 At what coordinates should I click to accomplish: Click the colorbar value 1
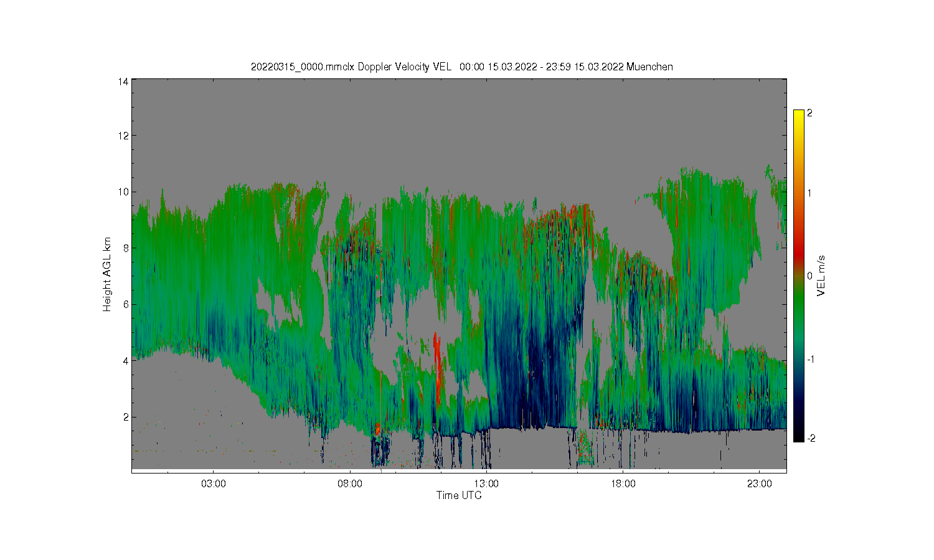(x=809, y=193)
